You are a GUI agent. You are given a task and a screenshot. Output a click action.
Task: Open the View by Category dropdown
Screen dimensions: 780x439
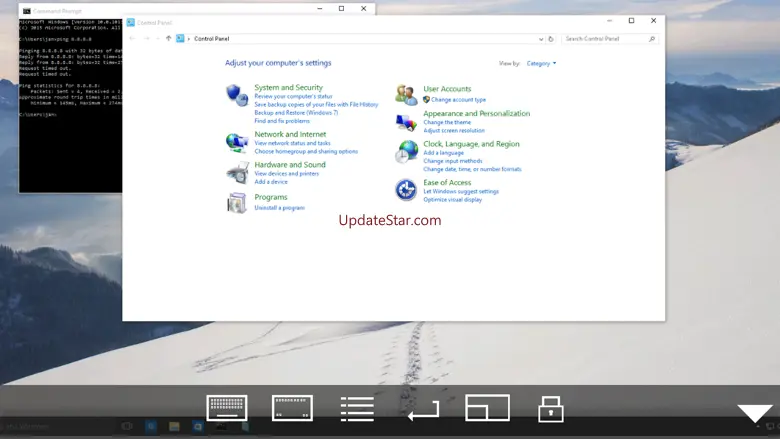pos(541,64)
